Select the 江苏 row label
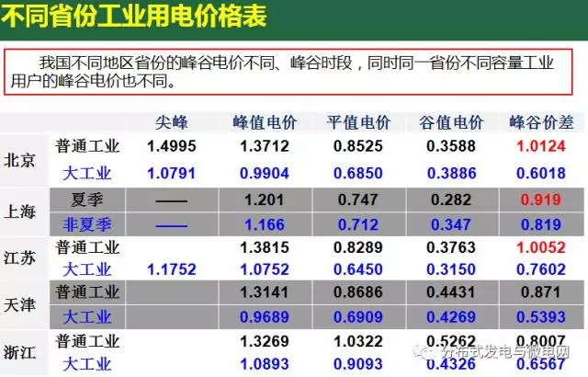588x377 pixels. (x=20, y=258)
